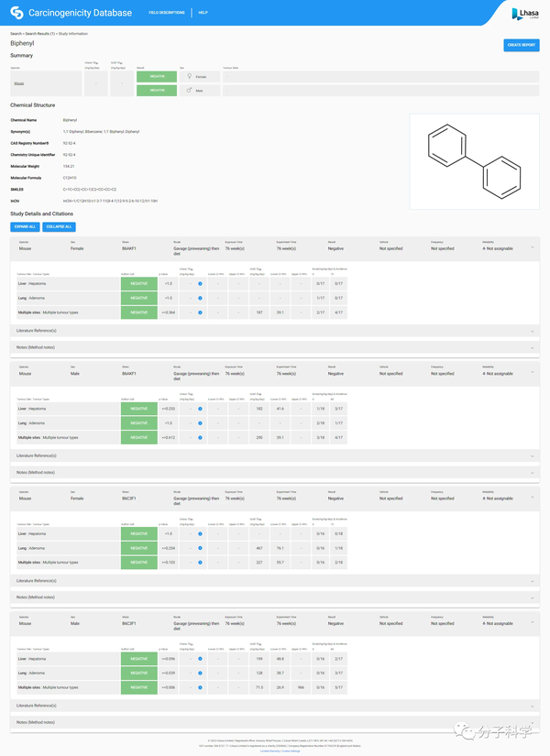Image resolution: width=550 pixels, height=756 pixels.
Task: Open the Limited Warranty link in footer
Action: tap(269, 751)
